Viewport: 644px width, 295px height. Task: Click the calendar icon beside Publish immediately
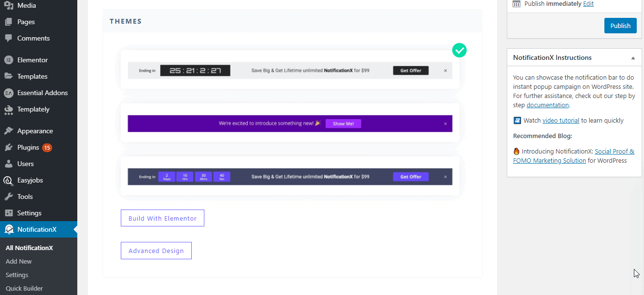516,3
